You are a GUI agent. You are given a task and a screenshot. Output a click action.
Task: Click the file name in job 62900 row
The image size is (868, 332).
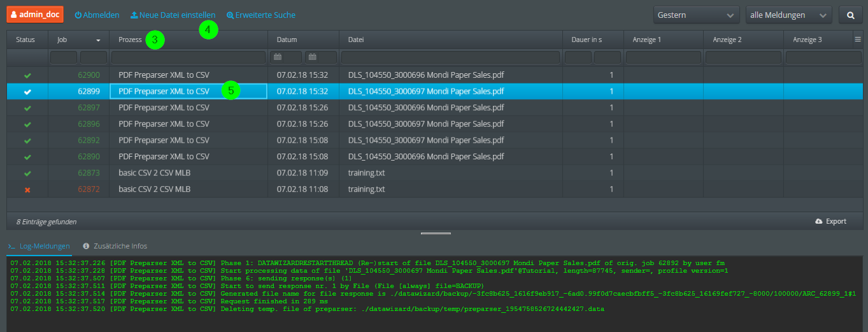pos(425,75)
